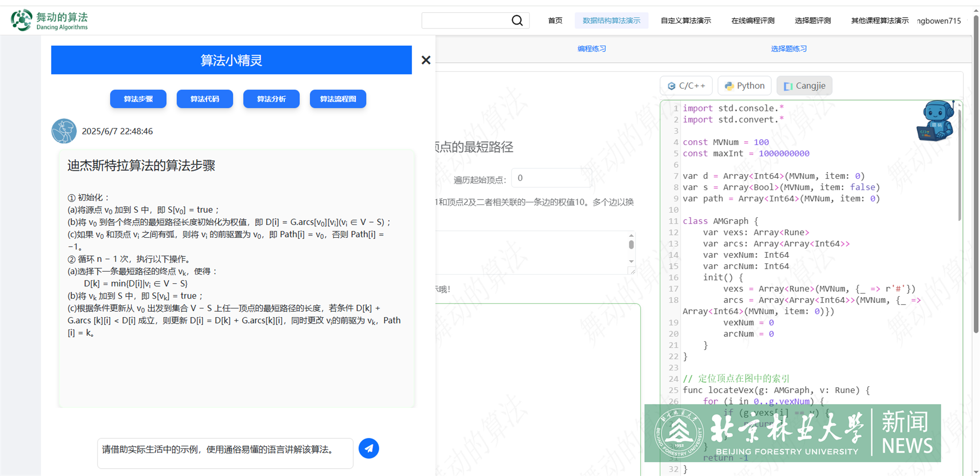The image size is (980, 476).
Task: Switch code view to Python
Action: coord(744,86)
